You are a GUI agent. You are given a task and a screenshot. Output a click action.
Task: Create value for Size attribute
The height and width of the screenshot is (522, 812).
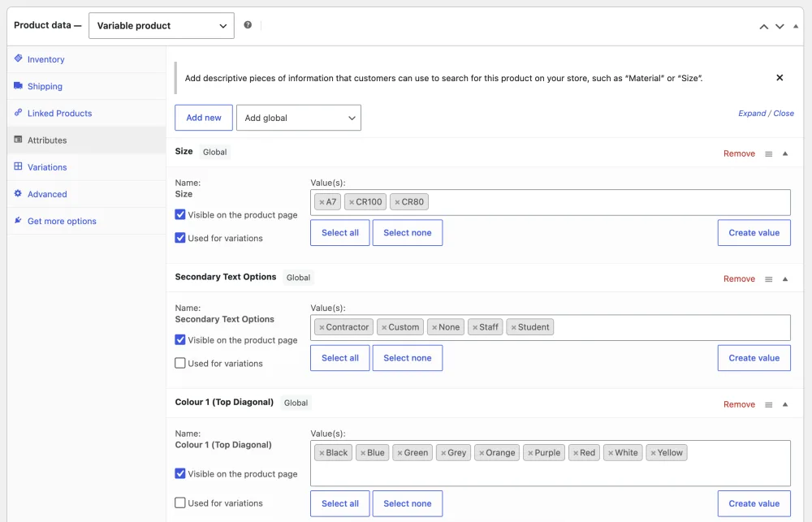754,232
